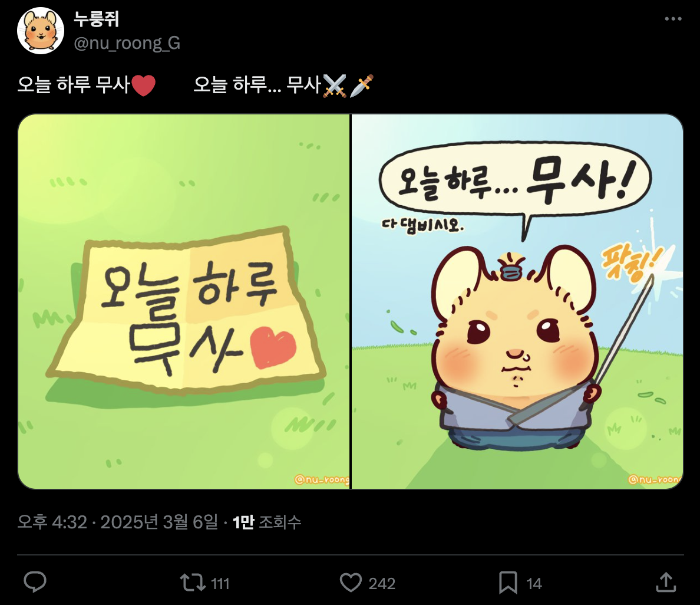Click the red heart emoji in tweet text
Image resolution: width=700 pixels, height=605 pixels.
[143, 86]
